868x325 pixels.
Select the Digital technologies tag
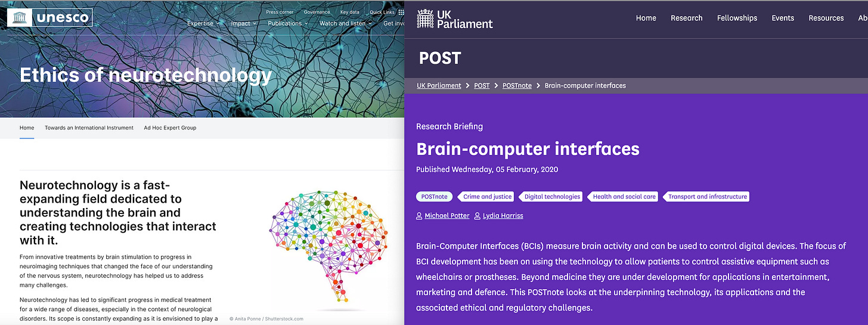coord(551,196)
